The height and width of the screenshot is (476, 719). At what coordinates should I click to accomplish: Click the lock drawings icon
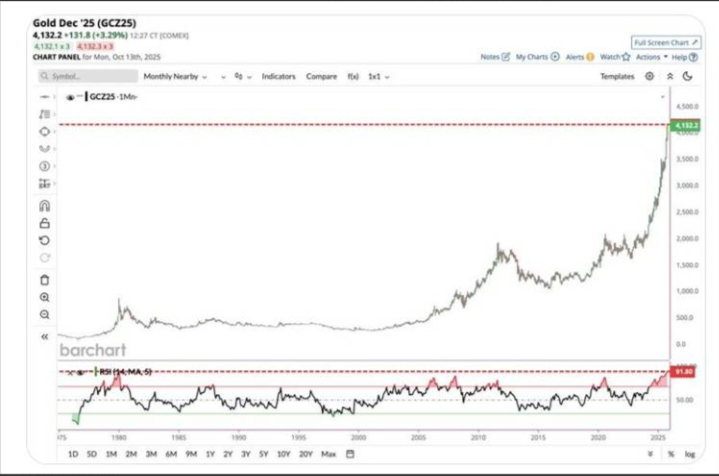point(44,223)
